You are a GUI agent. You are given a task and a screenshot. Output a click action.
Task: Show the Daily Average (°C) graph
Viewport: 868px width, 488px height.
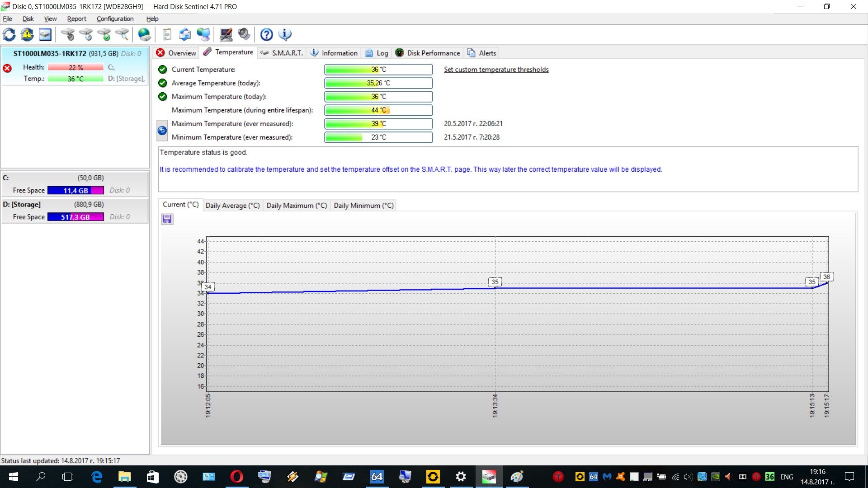pyautogui.click(x=232, y=206)
